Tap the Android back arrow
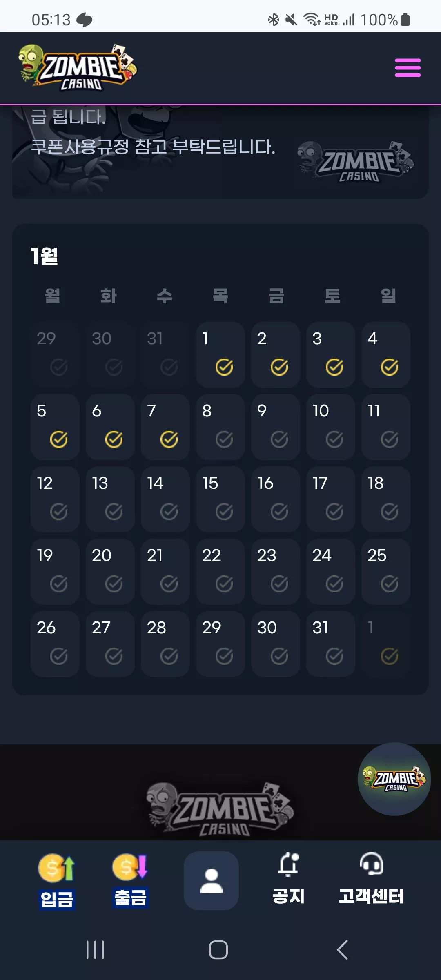Screen dimensions: 441x980 [342, 950]
